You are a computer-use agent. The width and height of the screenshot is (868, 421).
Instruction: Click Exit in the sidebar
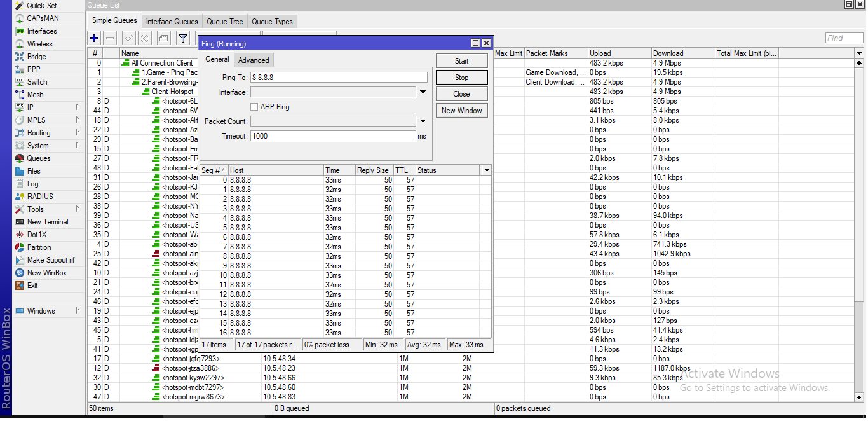(x=32, y=286)
